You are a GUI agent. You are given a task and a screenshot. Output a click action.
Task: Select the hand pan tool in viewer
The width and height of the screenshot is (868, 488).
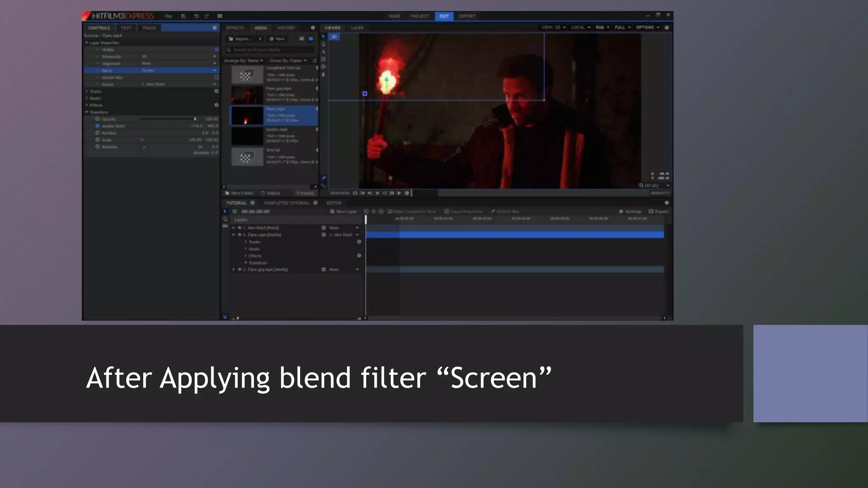pos(323,75)
